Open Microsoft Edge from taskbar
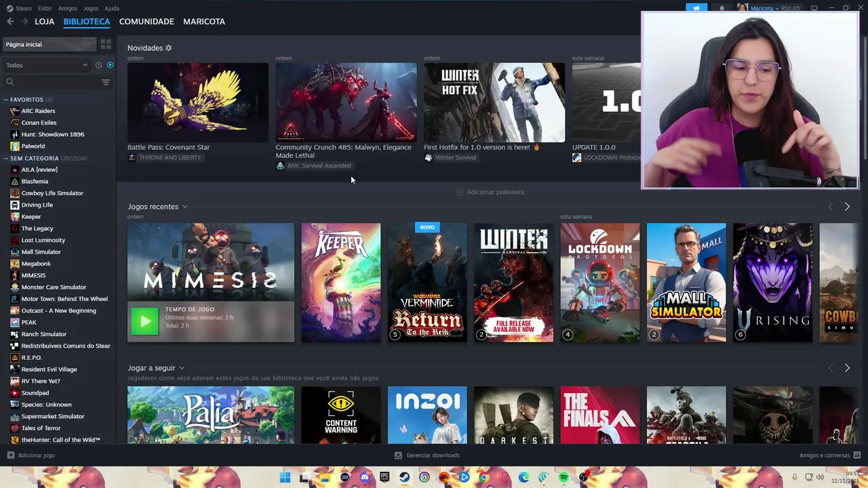868x488 pixels. 524,477
